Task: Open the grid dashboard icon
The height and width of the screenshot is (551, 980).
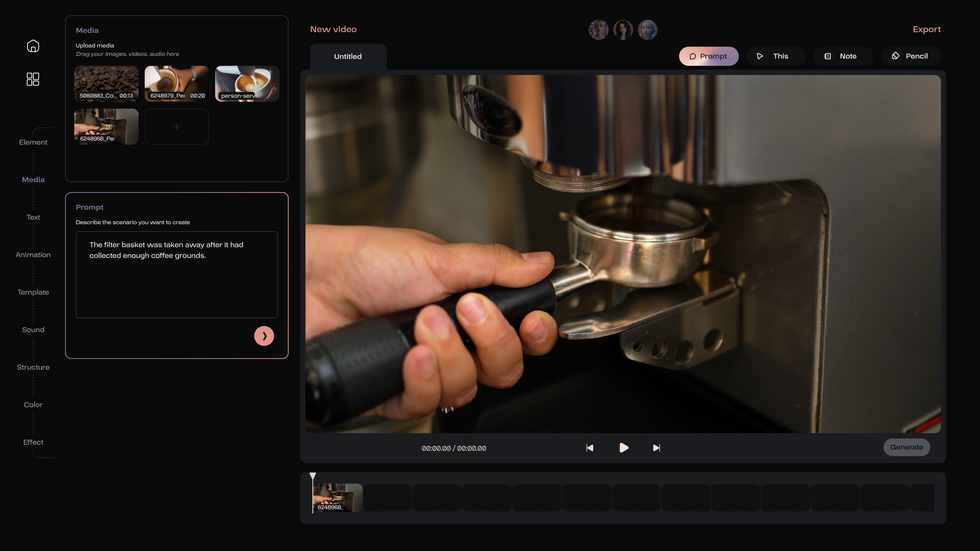Action: [x=33, y=79]
